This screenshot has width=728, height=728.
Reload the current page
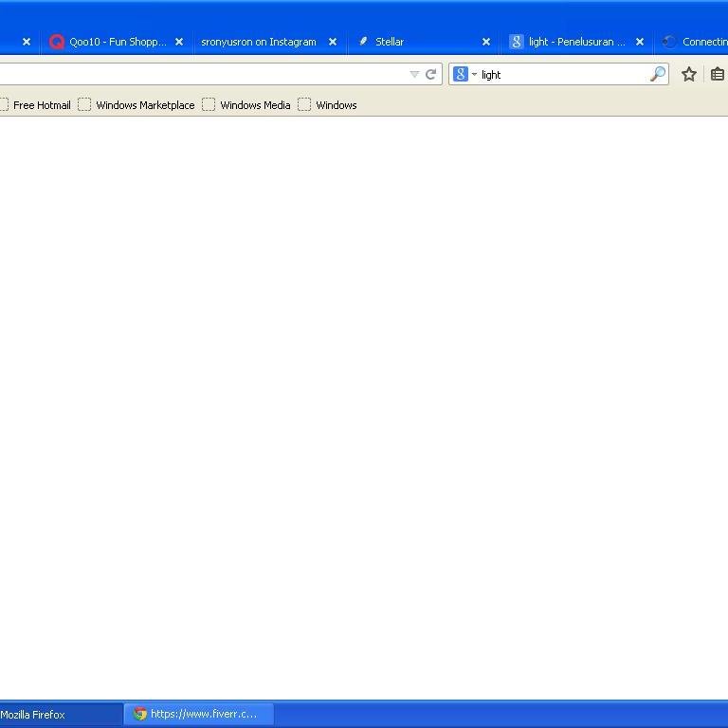pyautogui.click(x=431, y=74)
